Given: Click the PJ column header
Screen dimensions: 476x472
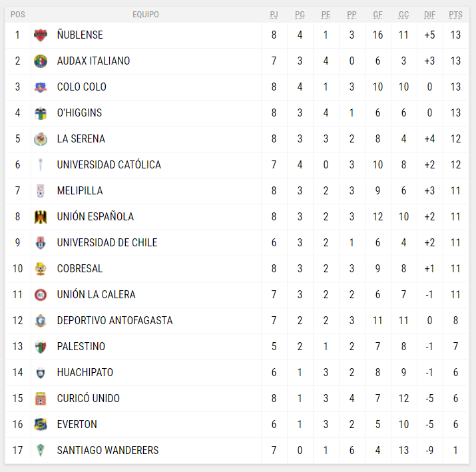Looking at the screenshot, I should click(x=274, y=15).
